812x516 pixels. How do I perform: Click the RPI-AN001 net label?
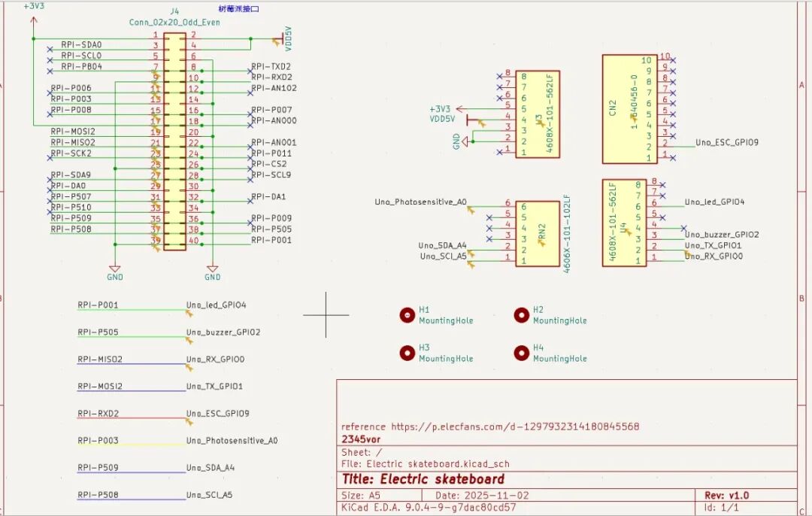[274, 142]
